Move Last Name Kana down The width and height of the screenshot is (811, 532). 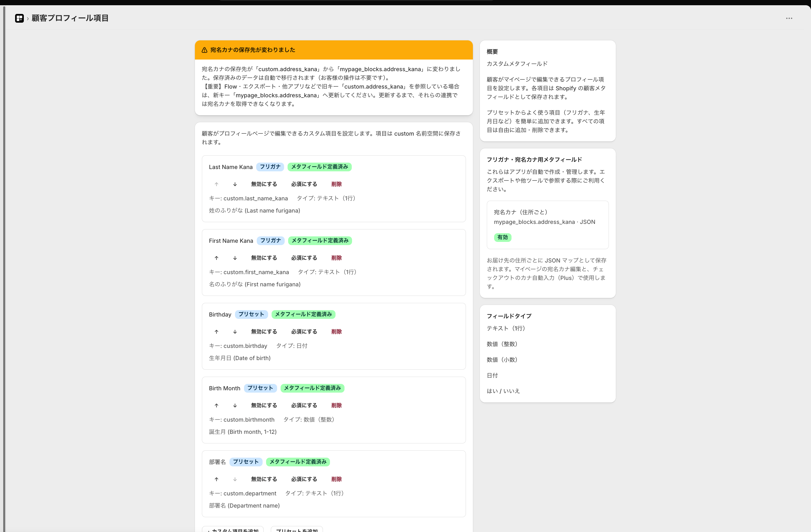tap(235, 184)
